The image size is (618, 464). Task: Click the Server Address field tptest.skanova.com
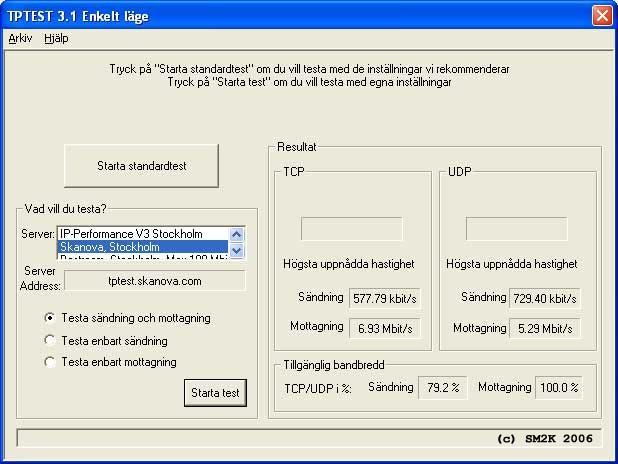pyautogui.click(x=155, y=281)
